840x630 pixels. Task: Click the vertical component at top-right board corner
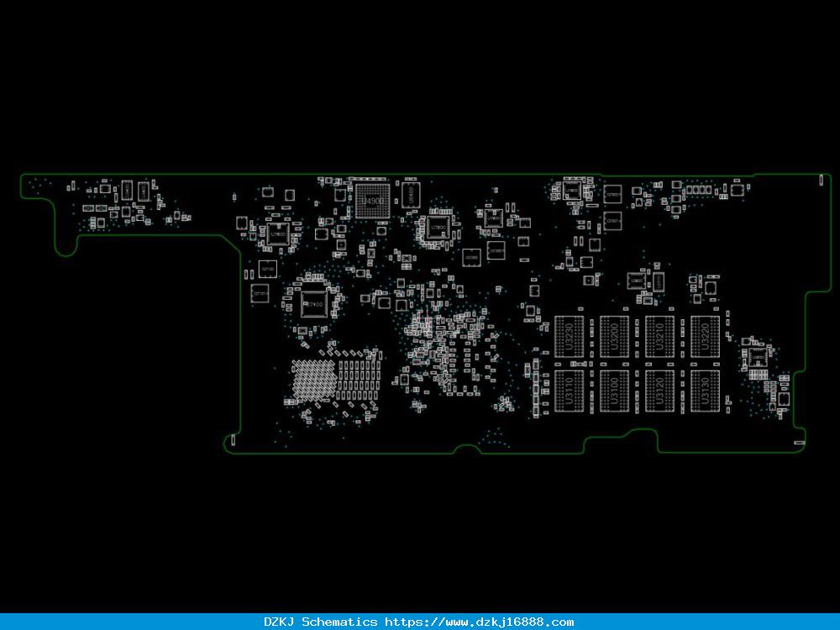click(x=822, y=180)
